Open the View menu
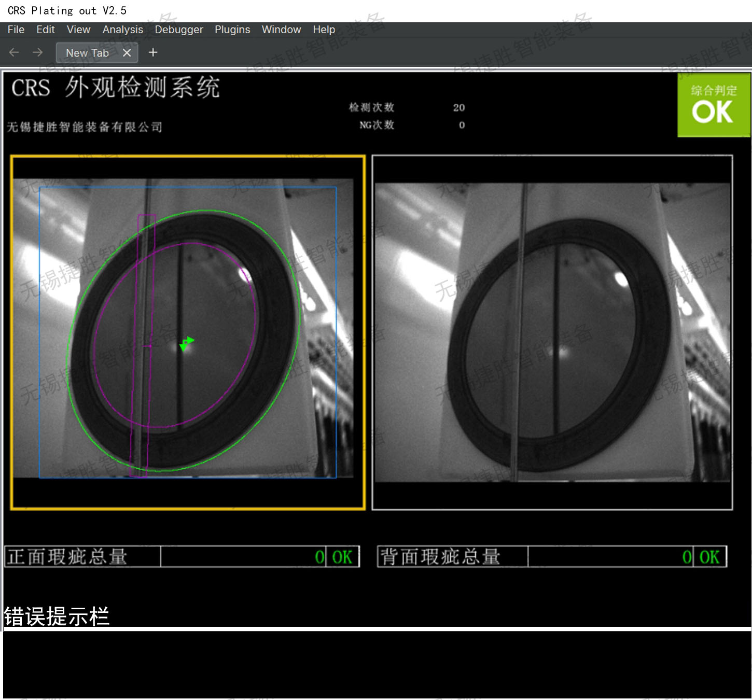Viewport: 752px width, 700px height. [78, 30]
